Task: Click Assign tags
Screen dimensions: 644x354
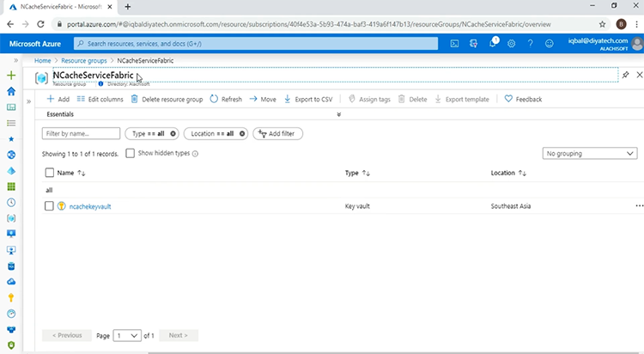Action: click(x=369, y=99)
